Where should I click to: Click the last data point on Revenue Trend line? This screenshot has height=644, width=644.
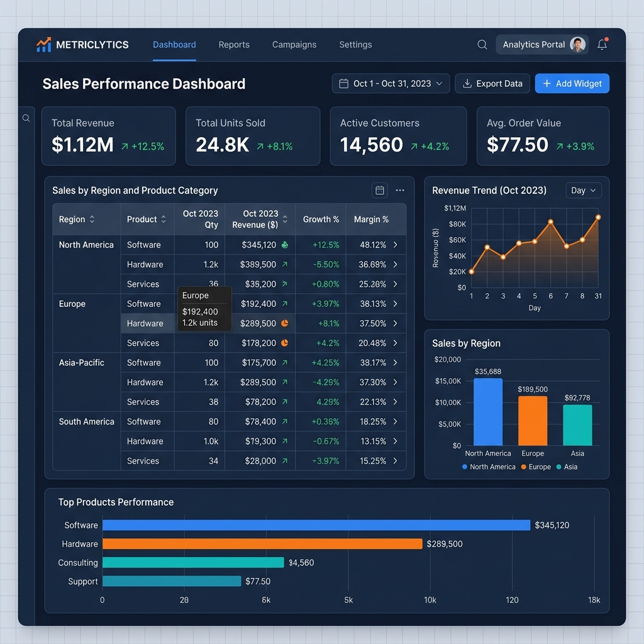(x=598, y=217)
